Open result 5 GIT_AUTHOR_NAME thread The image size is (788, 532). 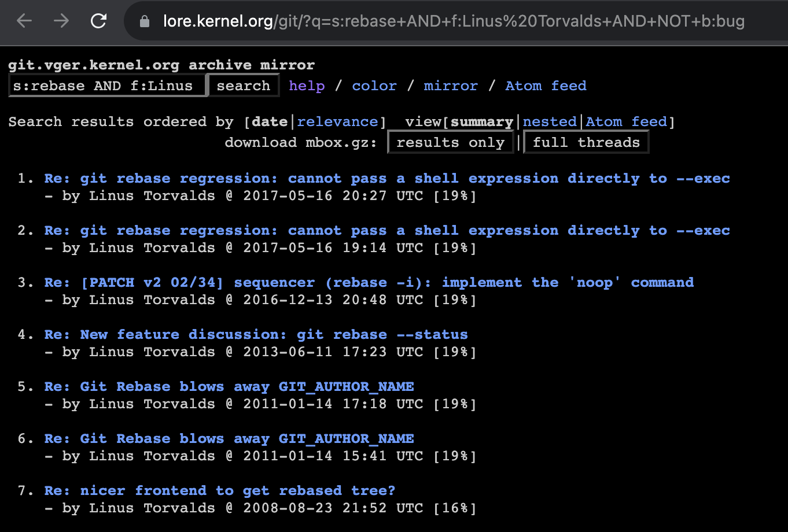(x=229, y=386)
